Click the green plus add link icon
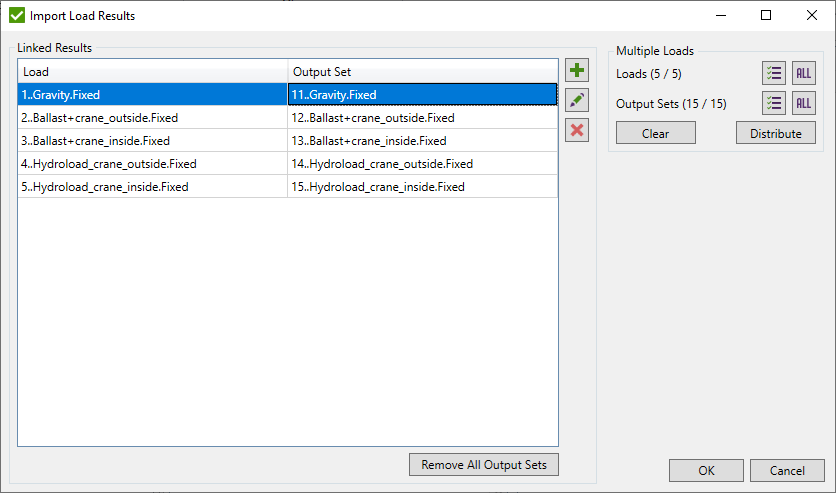The image size is (836, 493). click(x=577, y=71)
